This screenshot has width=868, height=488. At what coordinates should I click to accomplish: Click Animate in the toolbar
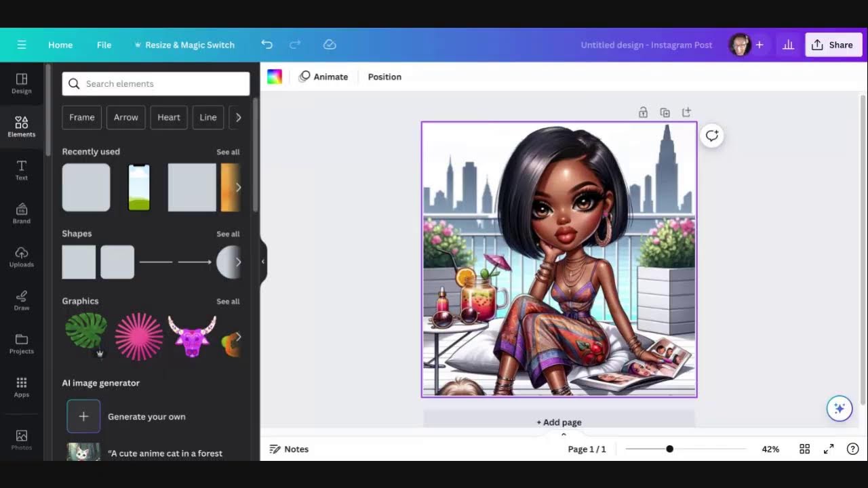tap(323, 77)
